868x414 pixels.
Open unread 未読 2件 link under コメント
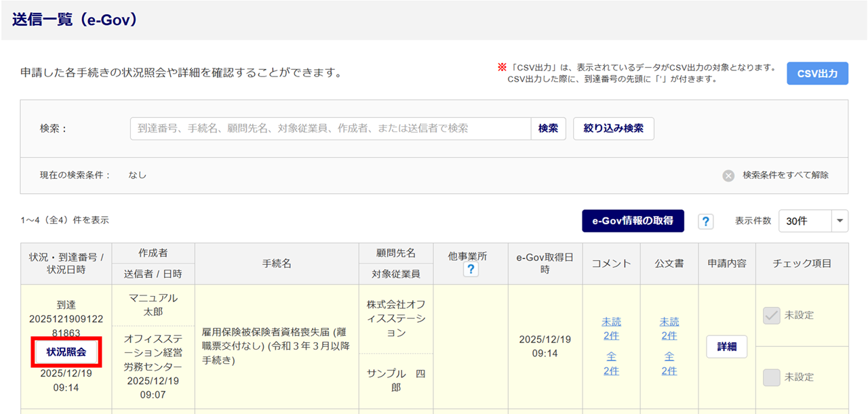tap(611, 329)
